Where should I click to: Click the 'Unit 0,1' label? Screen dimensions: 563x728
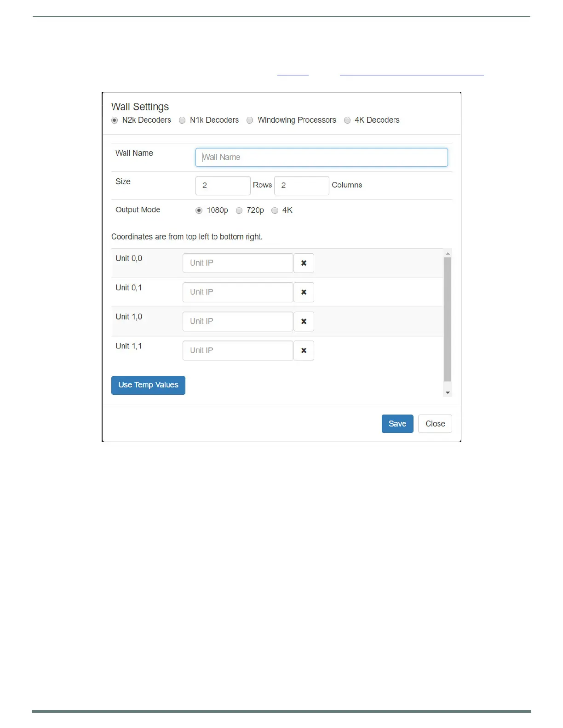click(x=129, y=288)
